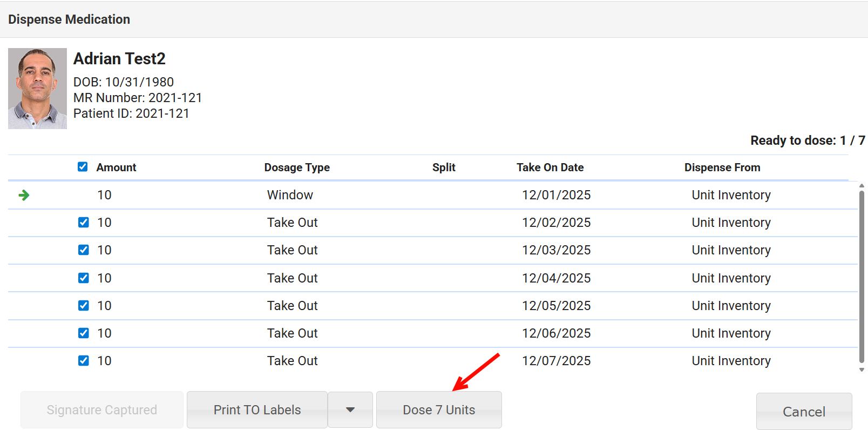Screen dimensions: 868x430
Task: Open the dropdown arrow beside Print TO Labels
Action: (350, 410)
